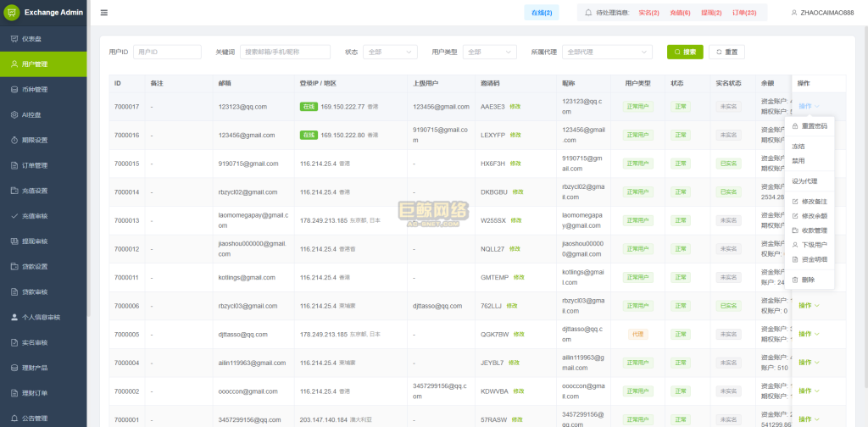Viewport: 868px width, 427px height.
Task: Open 提现审核 via its sidebar icon
Action: click(14, 241)
